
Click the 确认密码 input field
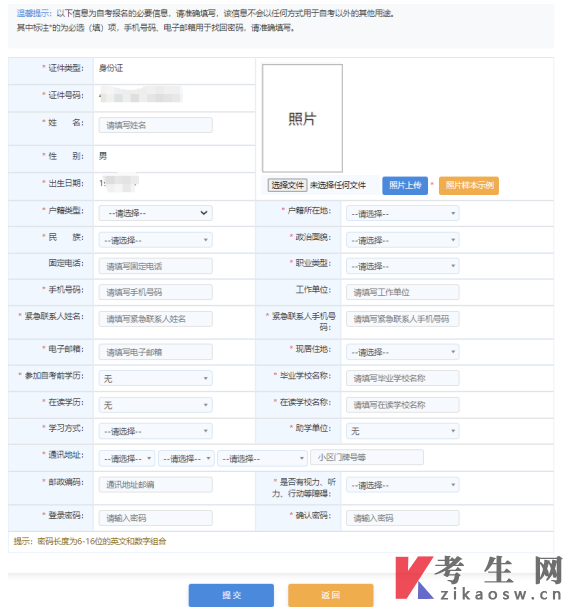pos(403,518)
